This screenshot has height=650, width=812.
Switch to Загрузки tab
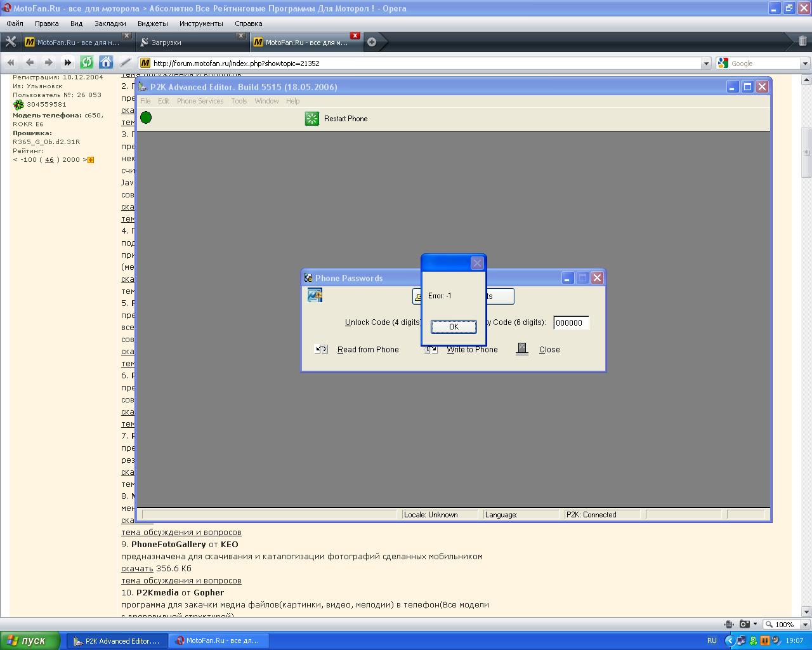click(x=191, y=42)
